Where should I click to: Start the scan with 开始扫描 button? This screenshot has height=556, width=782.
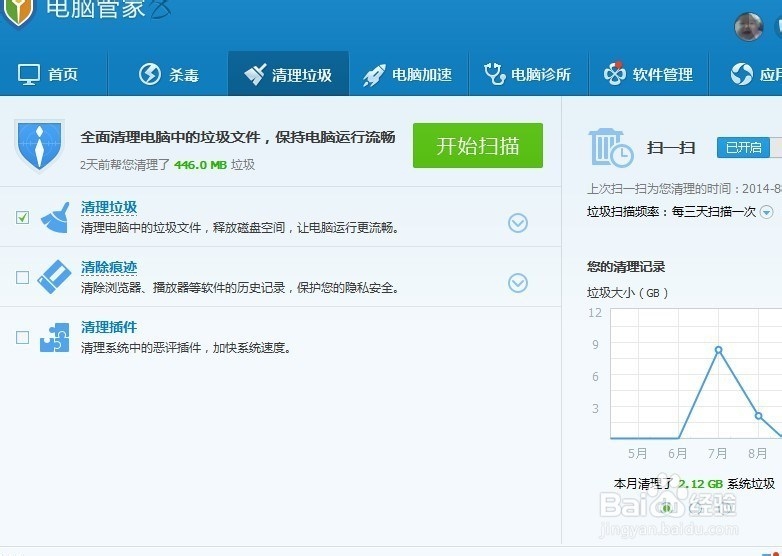[478, 146]
